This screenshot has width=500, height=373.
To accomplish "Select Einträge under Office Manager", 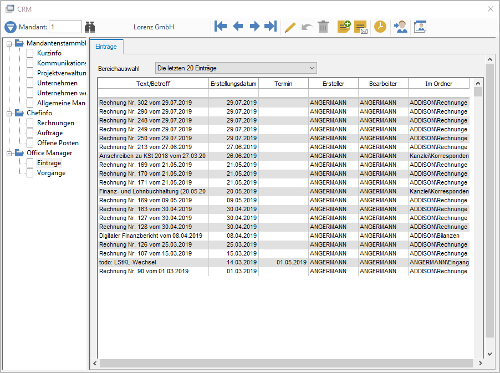I will [x=49, y=163].
